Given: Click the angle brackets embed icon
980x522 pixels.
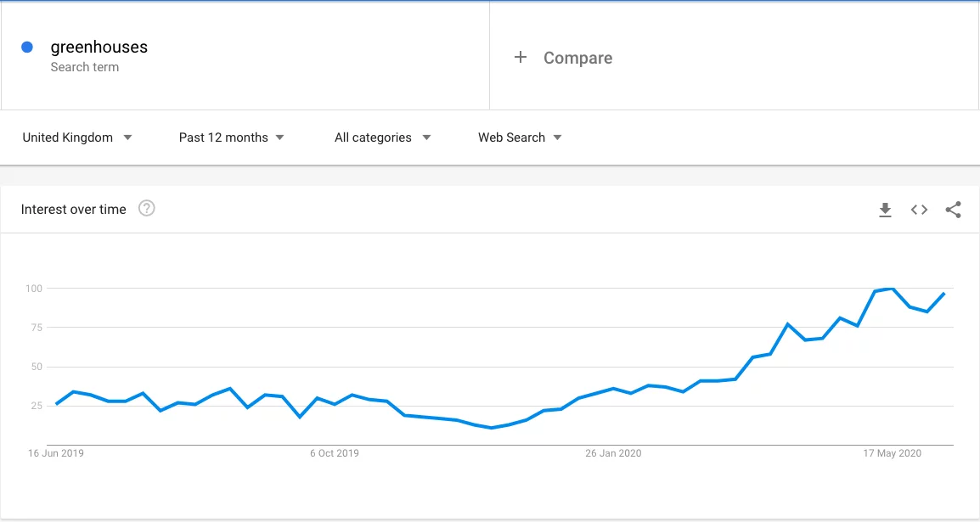Looking at the screenshot, I should (919, 210).
